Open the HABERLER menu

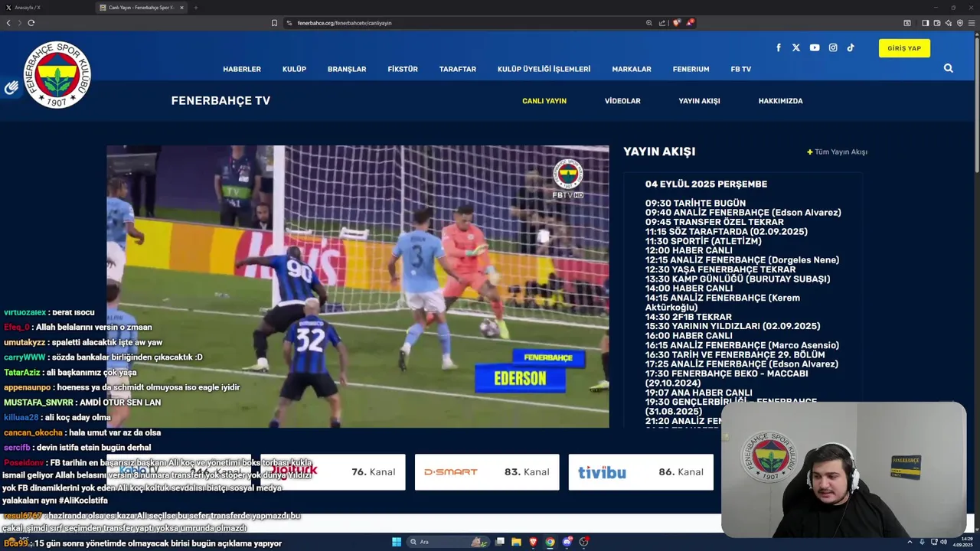point(242,69)
